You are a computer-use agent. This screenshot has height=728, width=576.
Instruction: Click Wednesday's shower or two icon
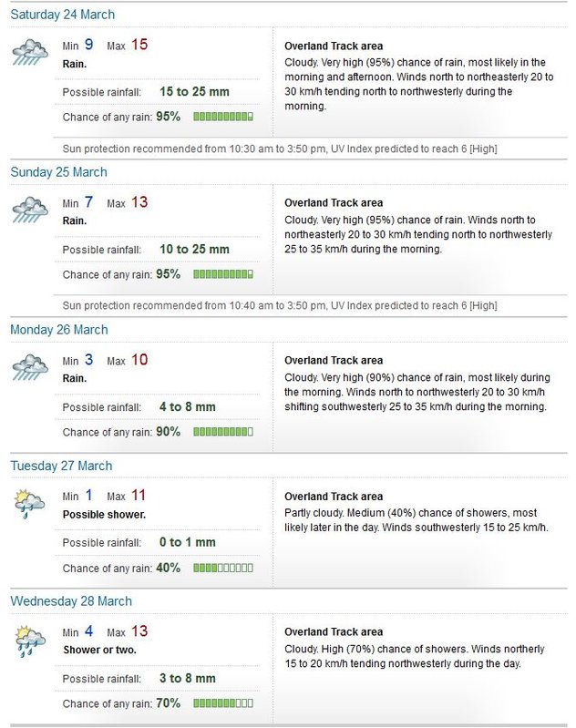tap(30, 641)
